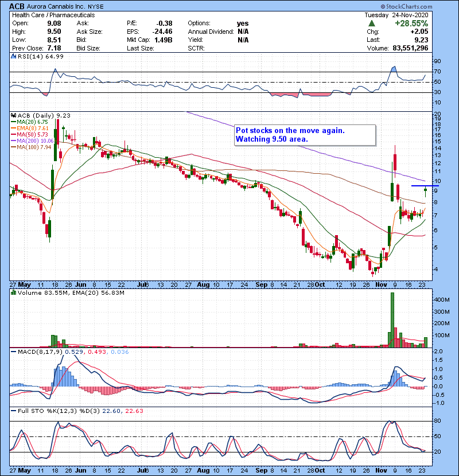
Task: Click the Oct label on the price chart axis
Action: coord(320,285)
